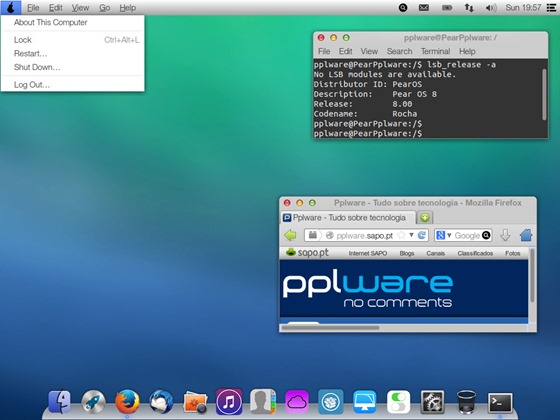Image resolution: width=560 pixels, height=420 pixels.
Task: Open the Edit menu in top panel
Action: 55,8
